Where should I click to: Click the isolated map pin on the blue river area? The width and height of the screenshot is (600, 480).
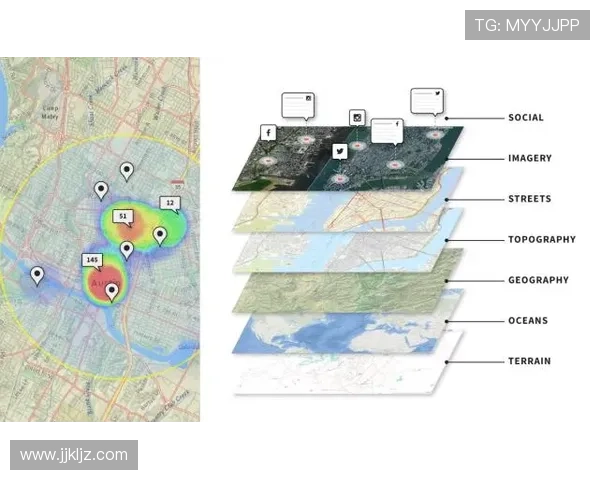[37, 275]
